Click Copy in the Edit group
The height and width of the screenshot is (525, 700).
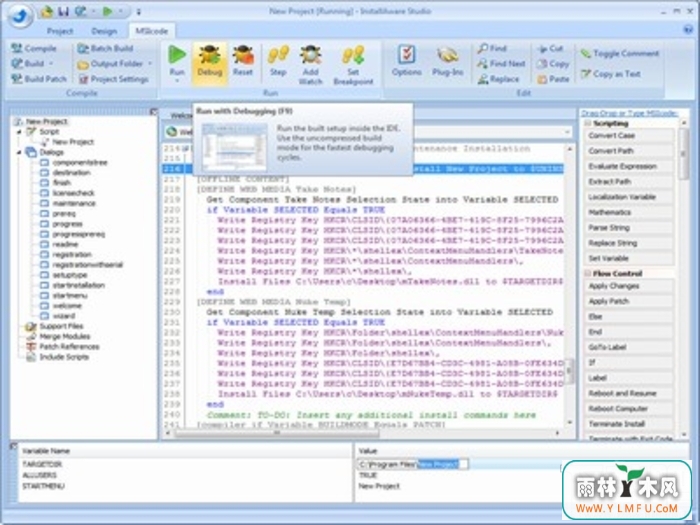(553, 63)
